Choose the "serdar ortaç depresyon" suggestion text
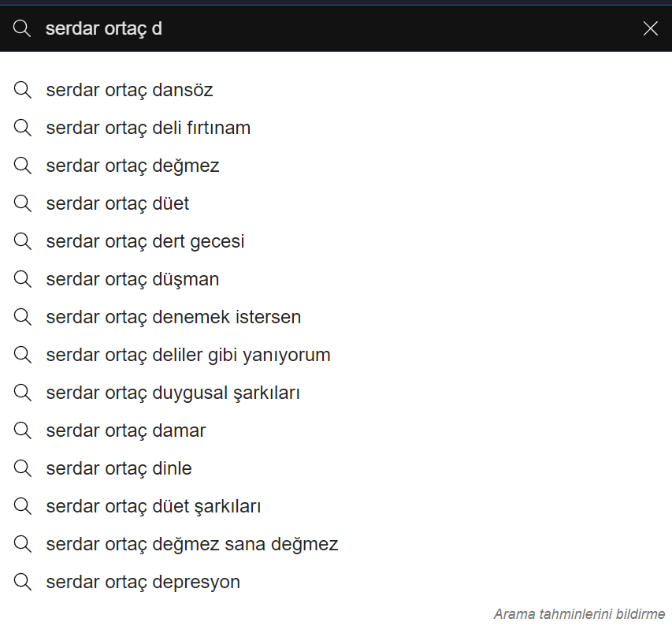672x626 pixels. click(143, 582)
